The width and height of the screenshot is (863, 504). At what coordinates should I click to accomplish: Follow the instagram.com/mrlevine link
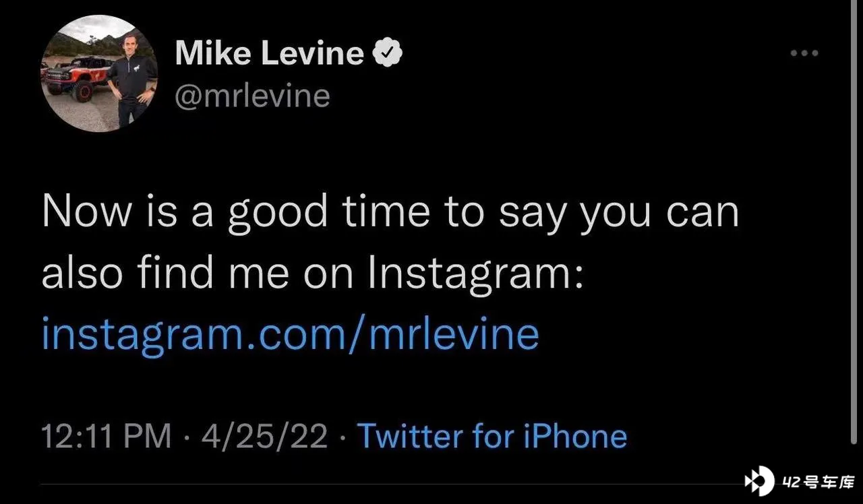coord(290,334)
